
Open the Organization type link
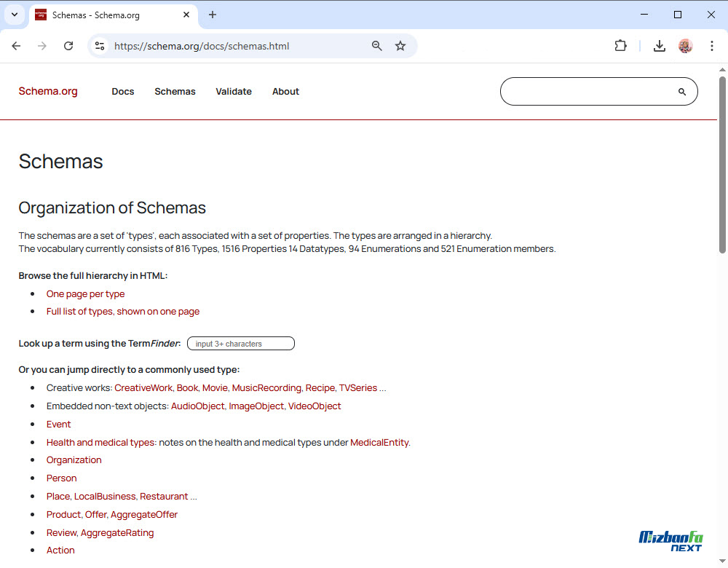[74, 459]
